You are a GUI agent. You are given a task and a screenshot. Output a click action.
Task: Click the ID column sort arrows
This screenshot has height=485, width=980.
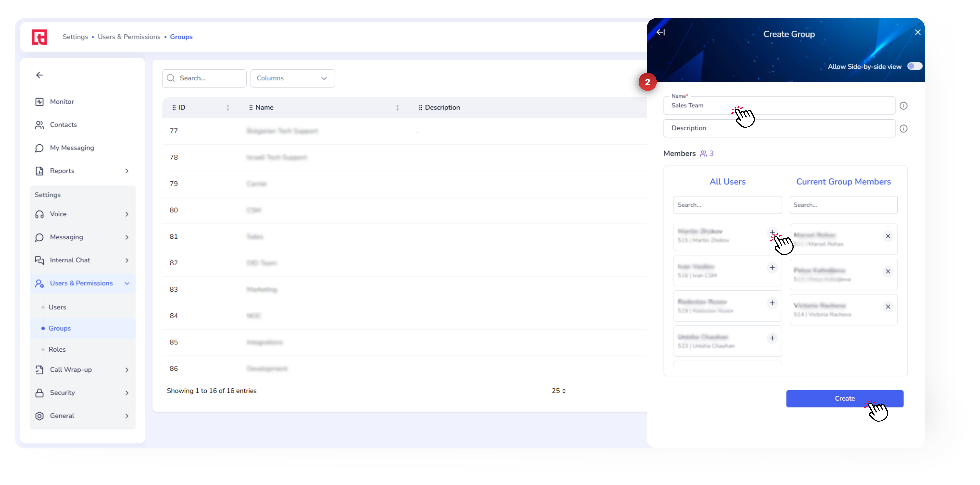(x=228, y=108)
